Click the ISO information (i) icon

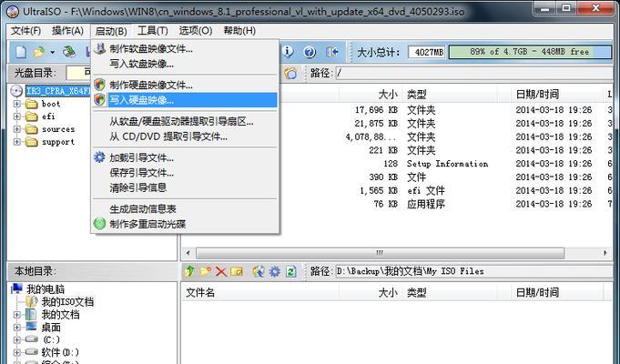(289, 52)
